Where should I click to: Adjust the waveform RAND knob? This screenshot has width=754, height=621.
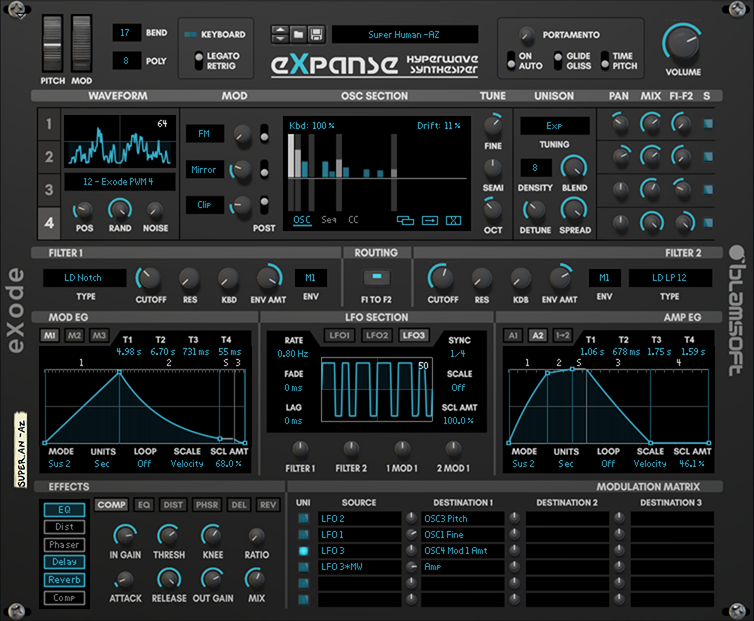click(120, 210)
